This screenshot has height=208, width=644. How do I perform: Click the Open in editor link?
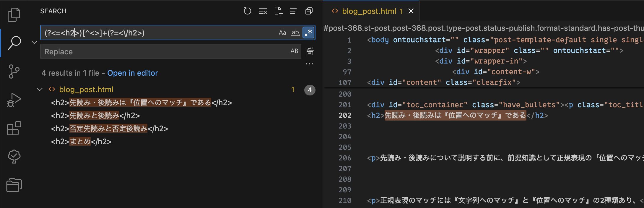(x=132, y=73)
